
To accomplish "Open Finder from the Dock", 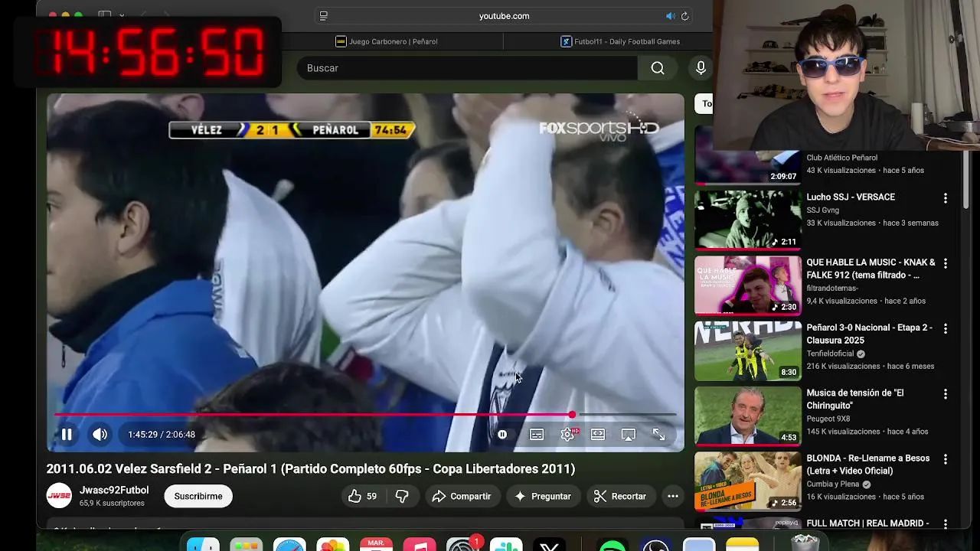I will [x=203, y=544].
